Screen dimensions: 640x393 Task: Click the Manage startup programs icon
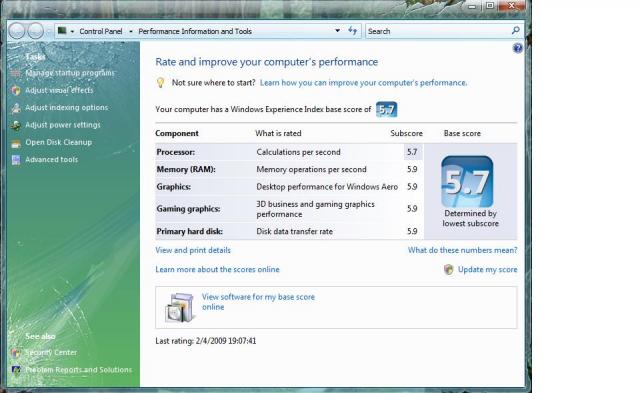[16, 73]
